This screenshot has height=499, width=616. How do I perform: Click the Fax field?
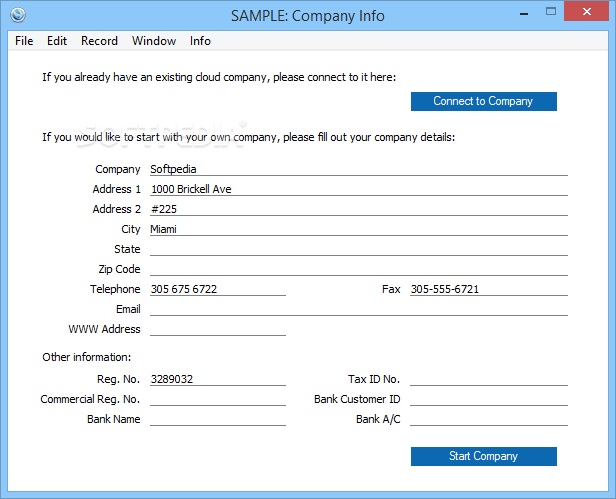[489, 290]
